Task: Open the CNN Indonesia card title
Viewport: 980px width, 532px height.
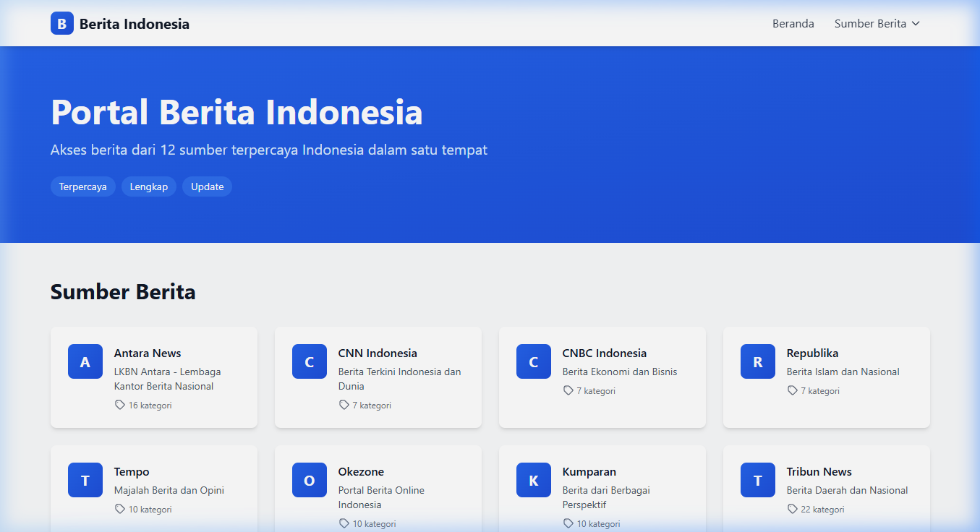Action: tap(378, 353)
